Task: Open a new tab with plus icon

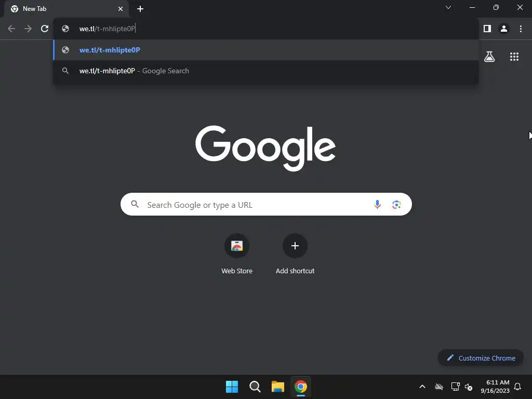Action: [x=140, y=9]
